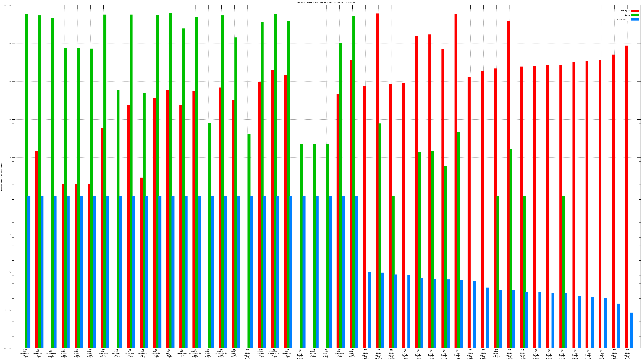
Task: Click the bl.spamcop.net origin axis label
Action: (130, 353)
